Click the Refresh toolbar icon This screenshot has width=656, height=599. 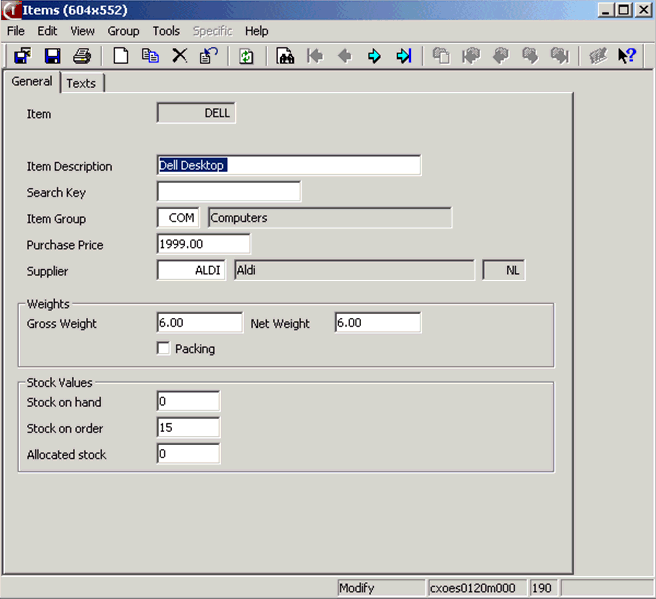pos(246,56)
